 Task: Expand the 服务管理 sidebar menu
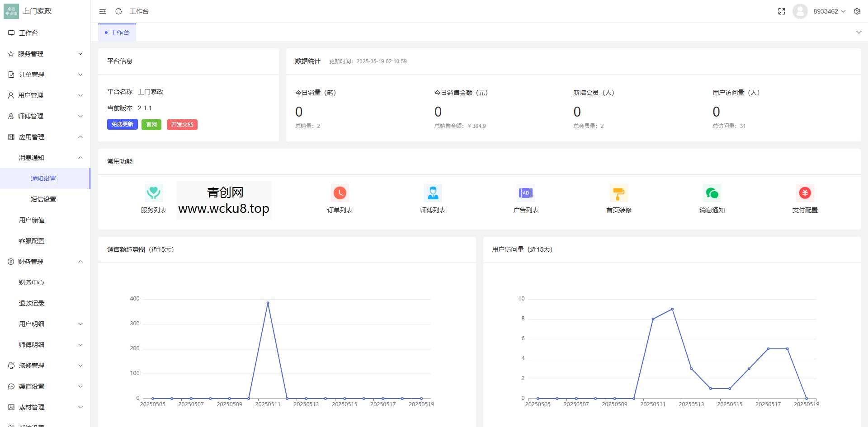tap(45, 54)
